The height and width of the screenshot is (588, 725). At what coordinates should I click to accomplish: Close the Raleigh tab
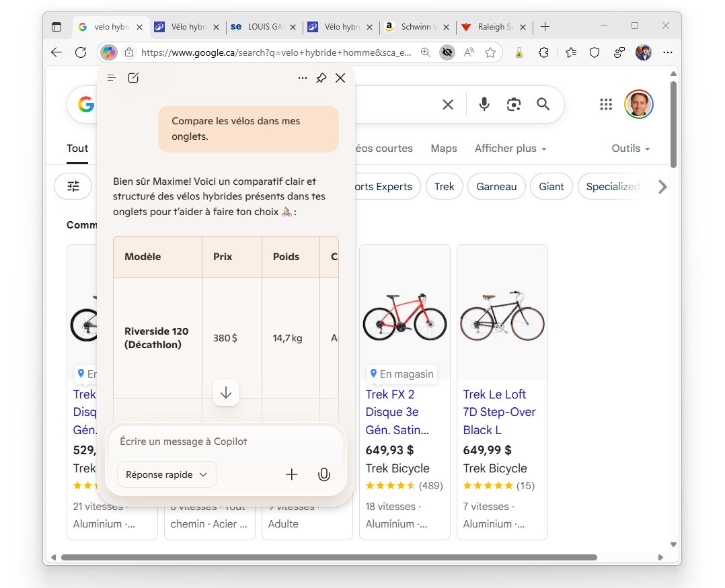(x=523, y=27)
